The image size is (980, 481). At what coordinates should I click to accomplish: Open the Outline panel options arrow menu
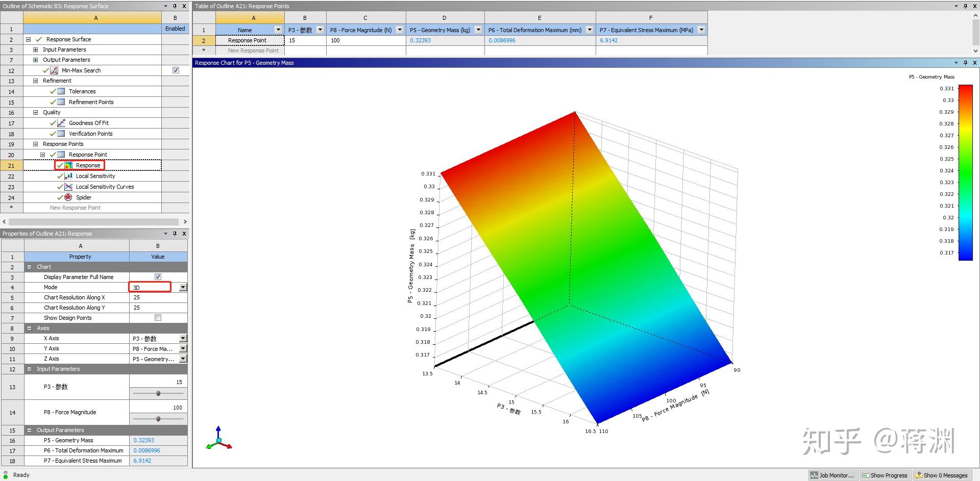(165, 6)
